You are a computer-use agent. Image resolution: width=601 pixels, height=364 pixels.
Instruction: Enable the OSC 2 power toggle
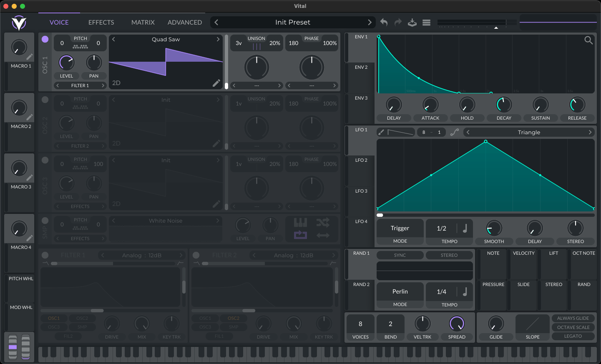45,100
